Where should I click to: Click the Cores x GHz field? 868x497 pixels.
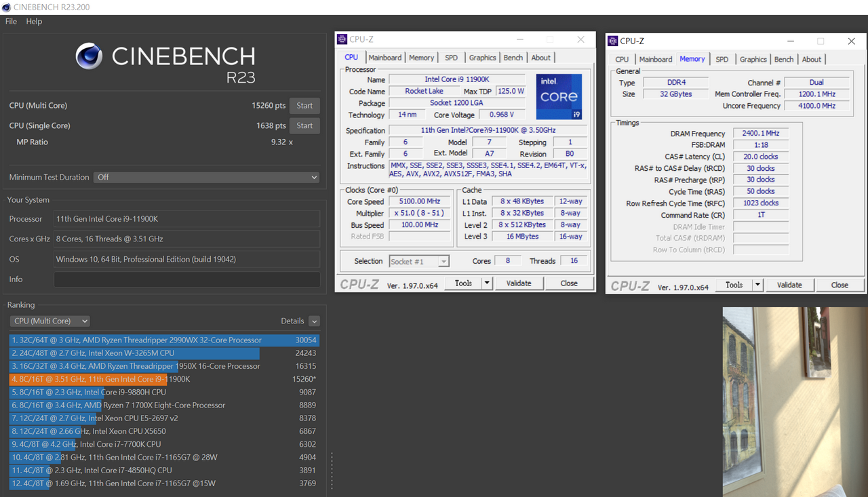click(187, 239)
